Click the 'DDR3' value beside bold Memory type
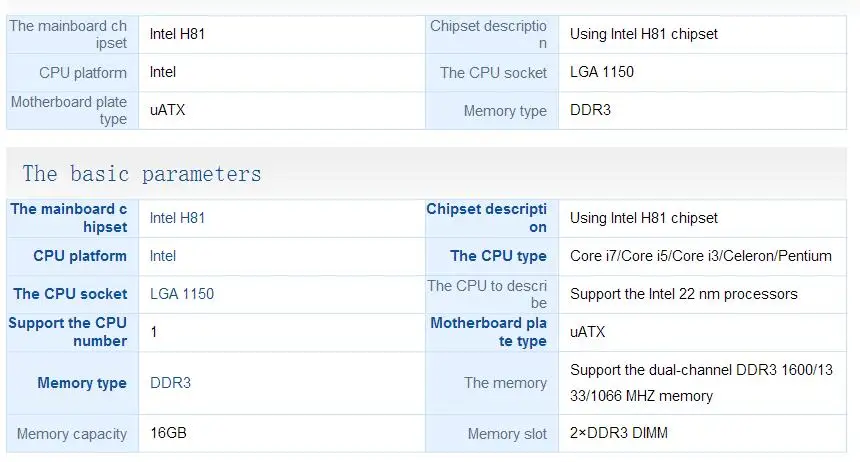Viewport: 860px width, 462px height. 170,383
